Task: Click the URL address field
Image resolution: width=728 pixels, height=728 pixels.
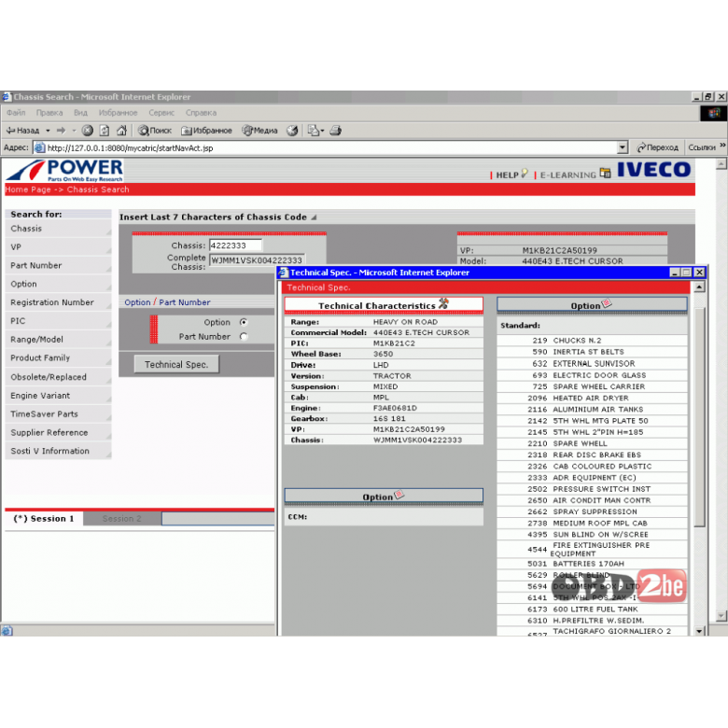Action: [325, 147]
